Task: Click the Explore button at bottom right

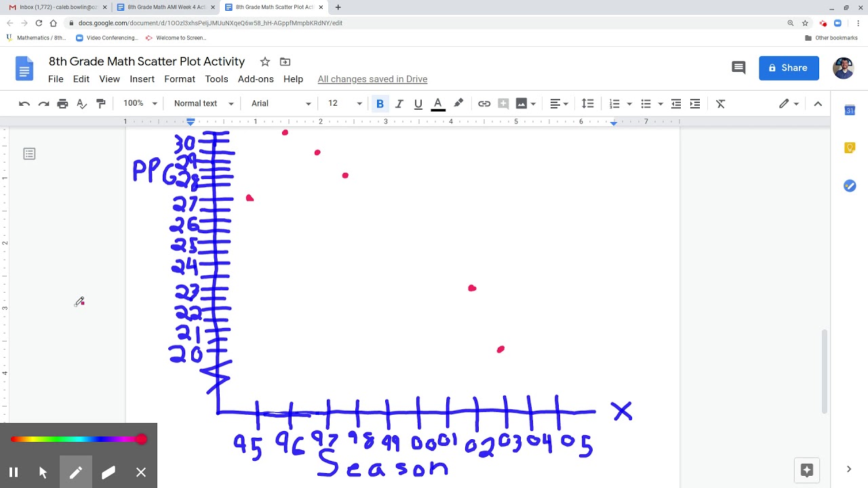Action: click(x=806, y=470)
